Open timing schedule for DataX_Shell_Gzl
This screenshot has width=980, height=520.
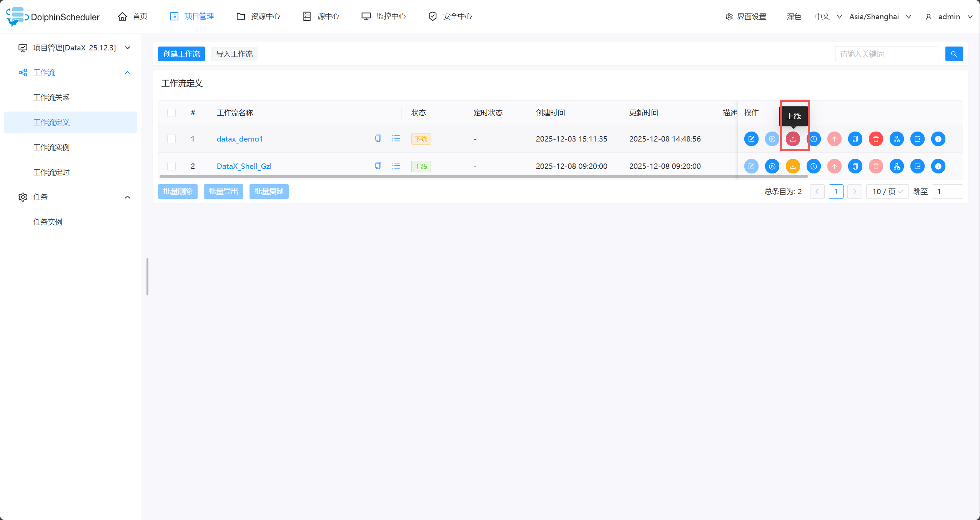click(813, 166)
